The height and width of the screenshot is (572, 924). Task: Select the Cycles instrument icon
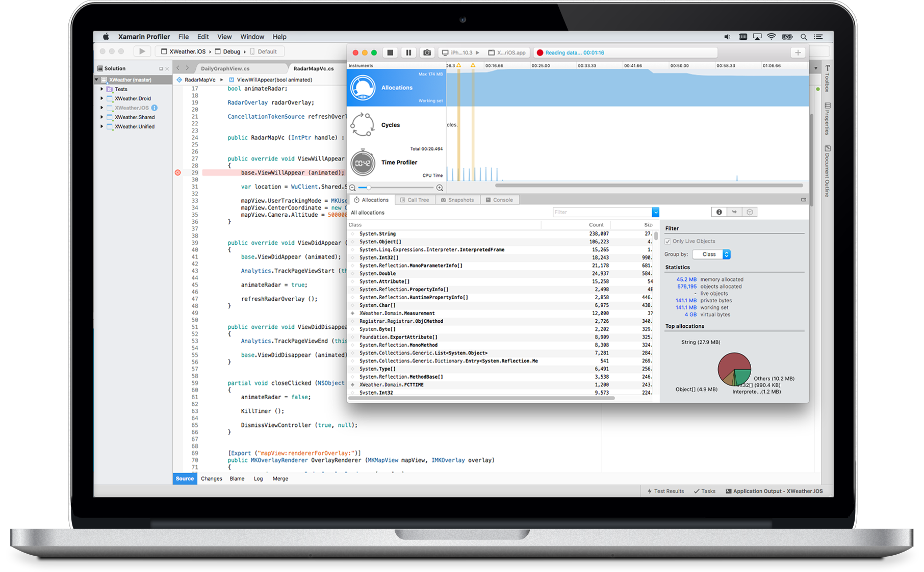click(x=363, y=125)
